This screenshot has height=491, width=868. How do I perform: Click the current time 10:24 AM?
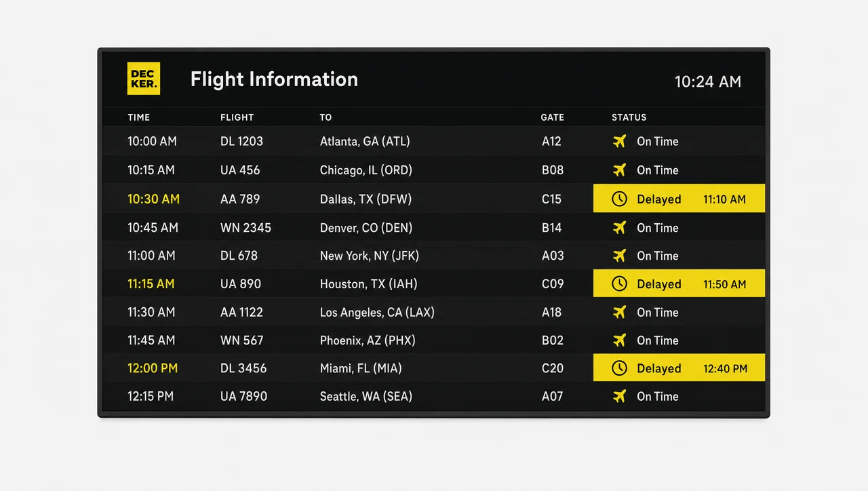(x=708, y=82)
